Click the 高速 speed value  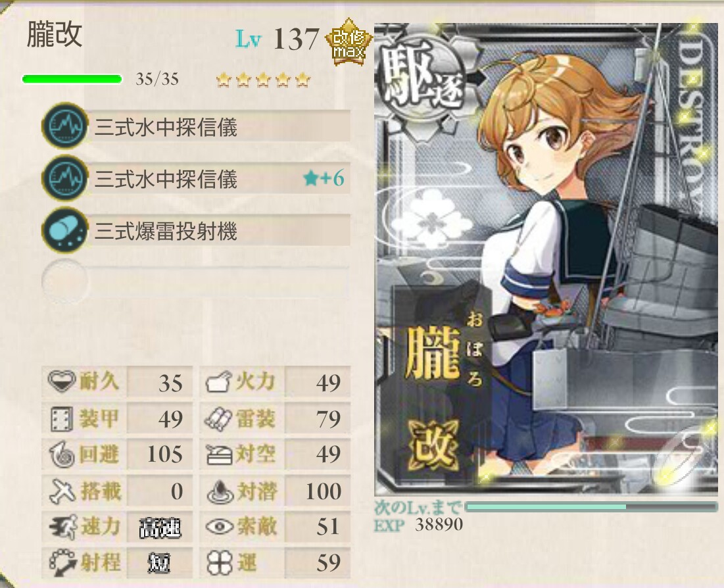[x=160, y=527]
